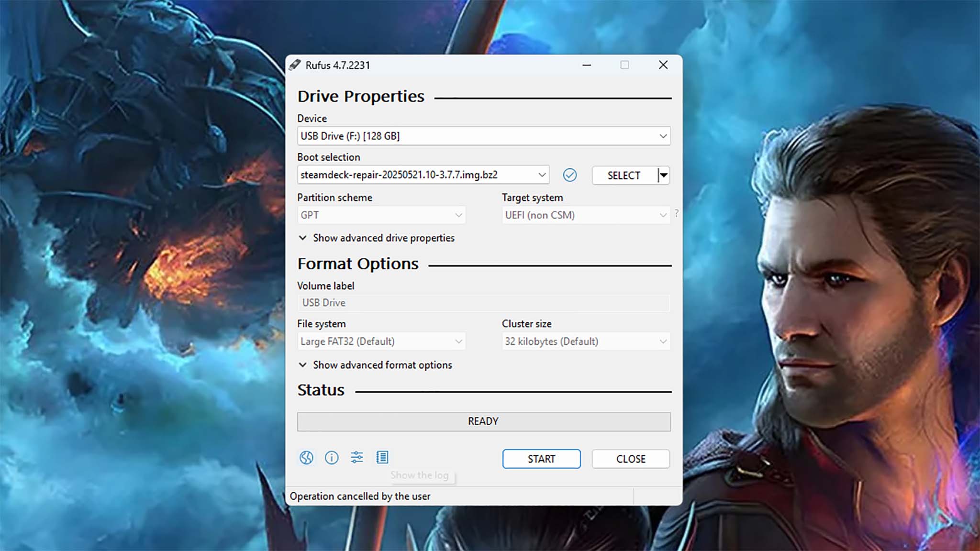The image size is (980, 551).
Task: Show the log via the list icon
Action: [382, 458]
